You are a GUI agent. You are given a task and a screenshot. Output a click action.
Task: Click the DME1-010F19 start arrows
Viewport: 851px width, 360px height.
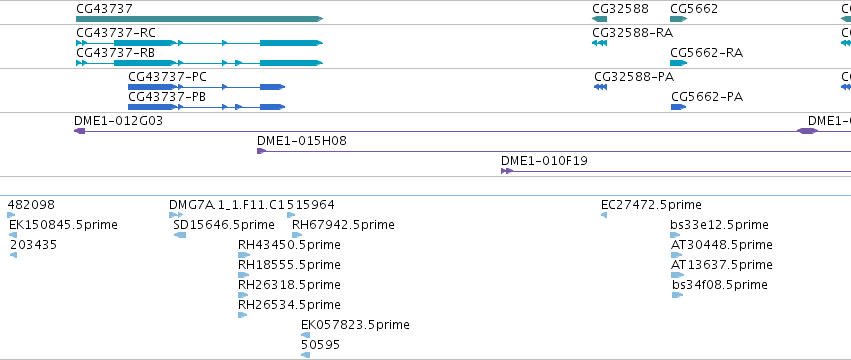[x=507, y=171]
